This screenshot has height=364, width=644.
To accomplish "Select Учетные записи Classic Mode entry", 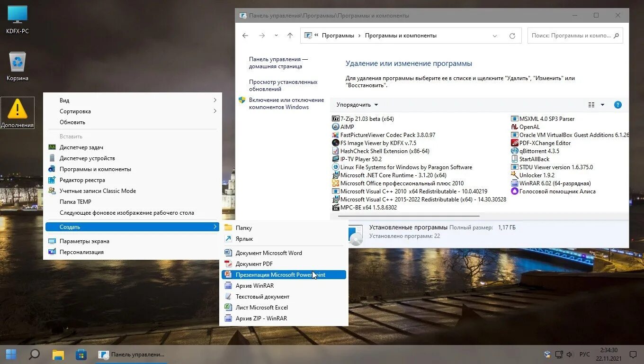I will click(x=132, y=191).
